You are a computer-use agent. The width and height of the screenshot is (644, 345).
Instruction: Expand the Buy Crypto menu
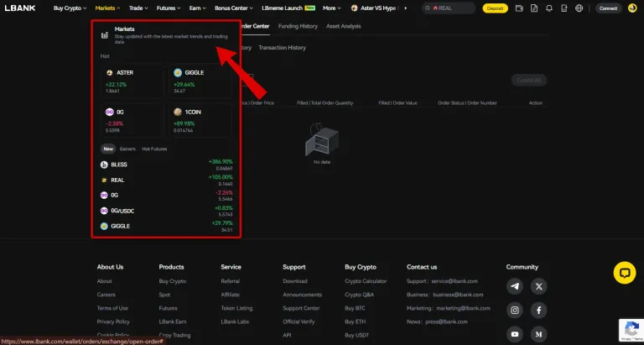click(x=70, y=8)
